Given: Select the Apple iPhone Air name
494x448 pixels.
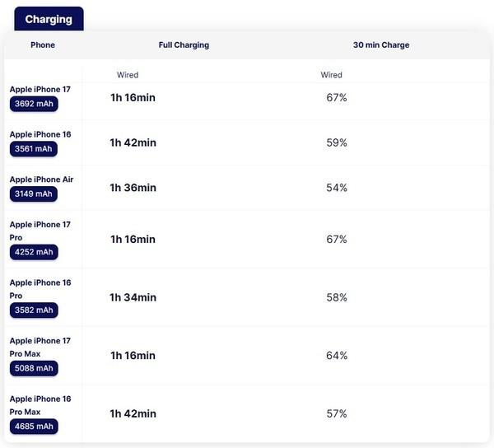Looking at the screenshot, I should pos(41,180).
